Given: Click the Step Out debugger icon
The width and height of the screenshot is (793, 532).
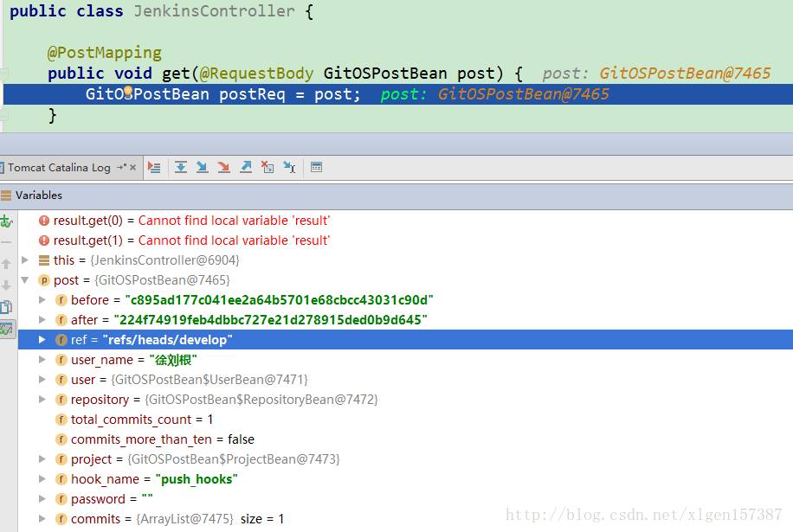Looking at the screenshot, I should [246, 167].
